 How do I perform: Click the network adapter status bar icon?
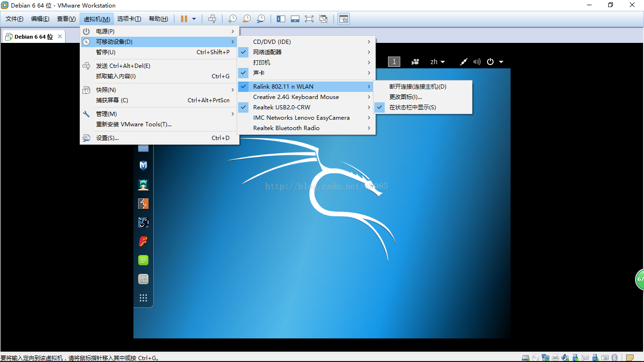tap(545, 358)
